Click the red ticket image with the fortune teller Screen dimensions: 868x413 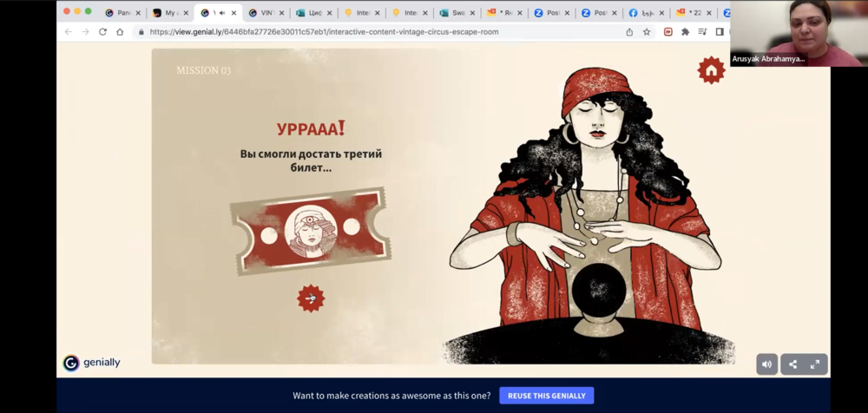click(x=311, y=232)
